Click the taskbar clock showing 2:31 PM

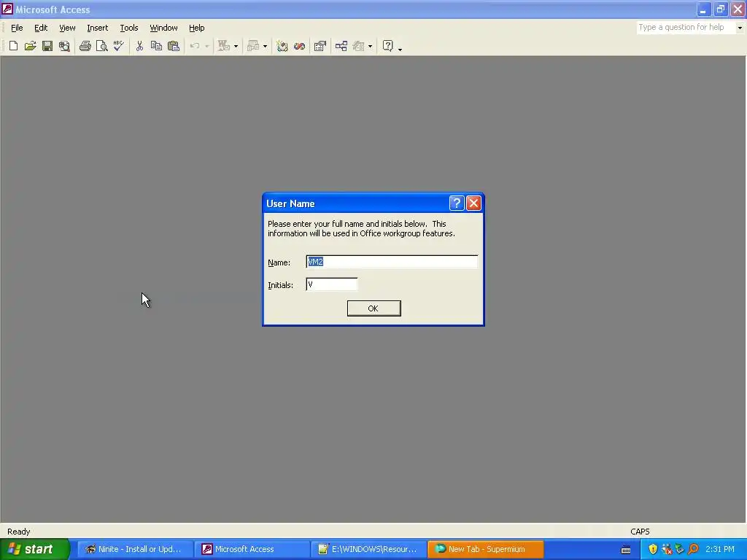[719, 549]
